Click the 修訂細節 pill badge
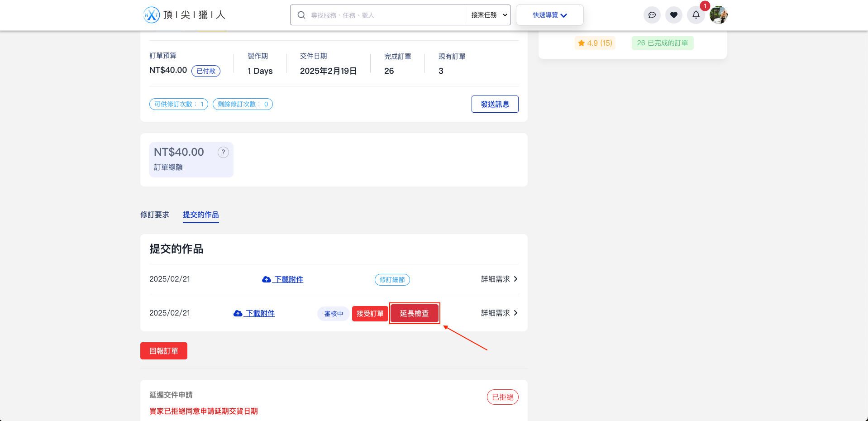 pyautogui.click(x=392, y=280)
